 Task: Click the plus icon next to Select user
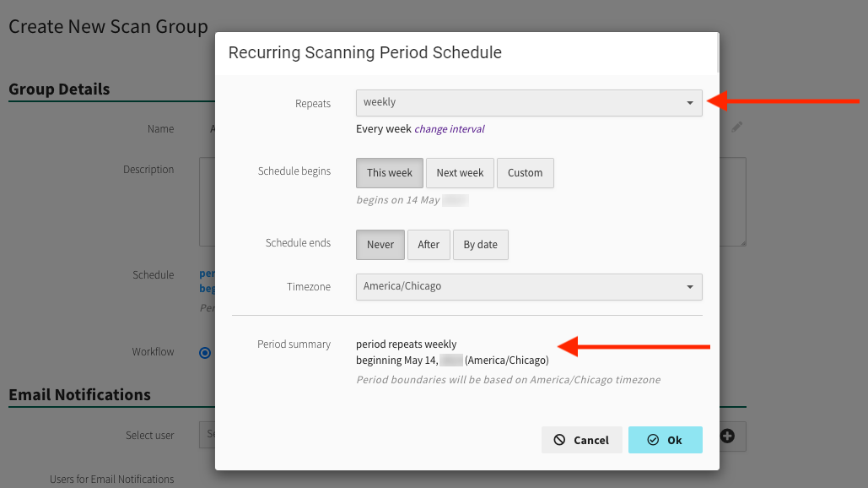[727, 436]
